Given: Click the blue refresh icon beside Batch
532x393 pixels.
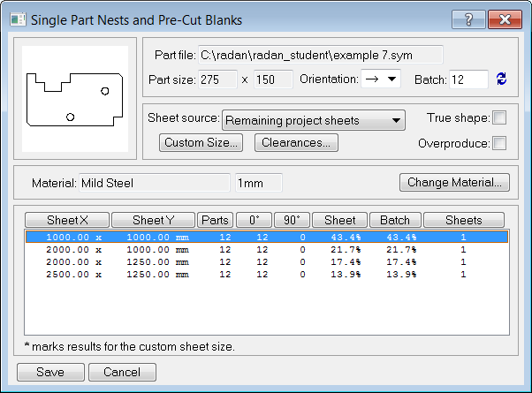Looking at the screenshot, I should (501, 79).
